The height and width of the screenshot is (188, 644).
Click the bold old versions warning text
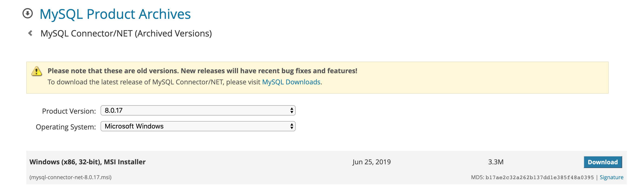tap(202, 71)
